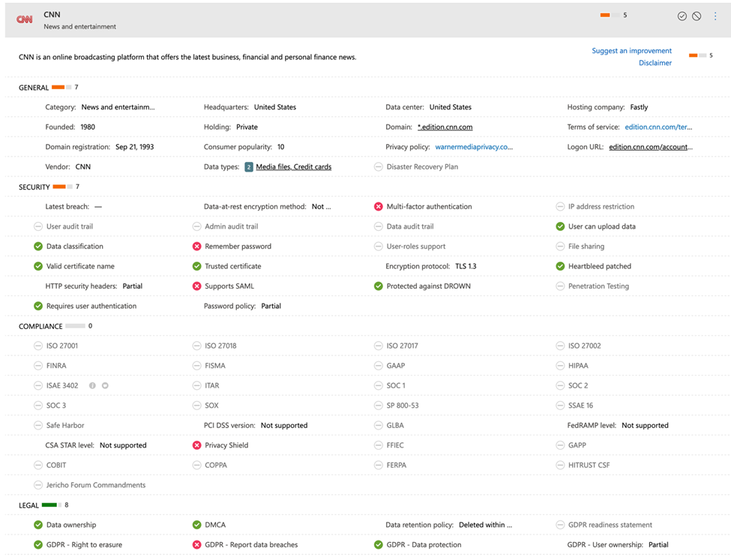Click the green check beside Heartbleed patched
731x560 pixels.
pyautogui.click(x=560, y=266)
